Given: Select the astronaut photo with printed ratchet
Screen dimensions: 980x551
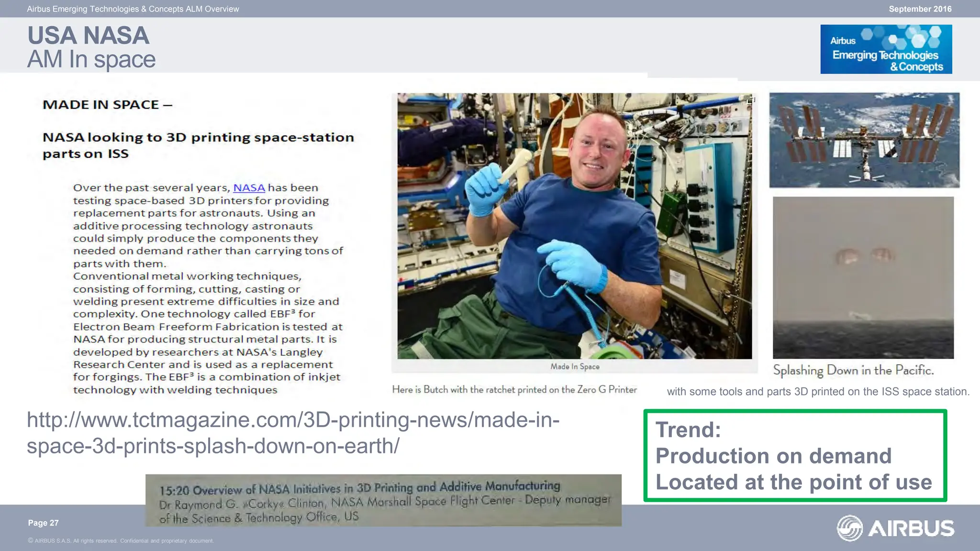Looking at the screenshot, I should tap(575, 226).
